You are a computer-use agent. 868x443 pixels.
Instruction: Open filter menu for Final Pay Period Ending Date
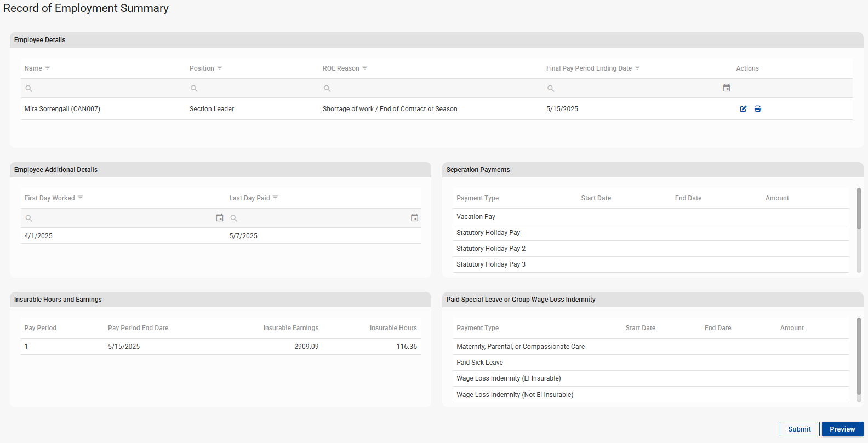(637, 68)
